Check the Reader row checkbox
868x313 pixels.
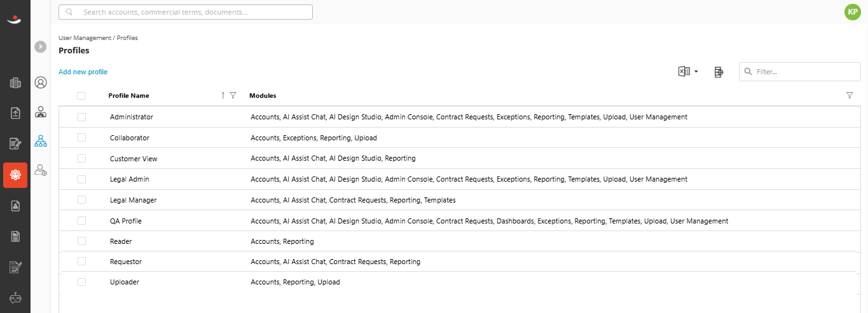pyautogui.click(x=81, y=241)
